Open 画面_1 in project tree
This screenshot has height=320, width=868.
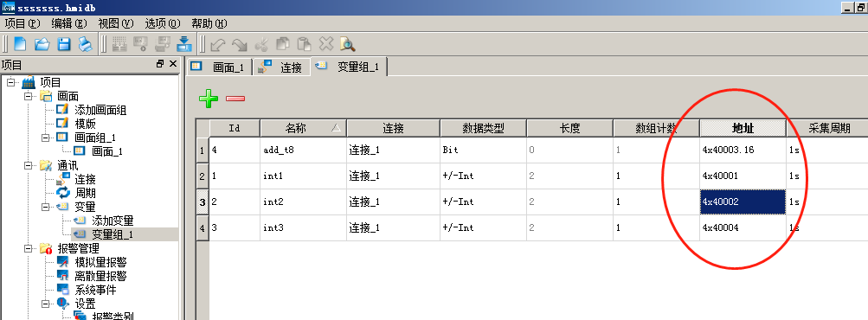tap(107, 151)
